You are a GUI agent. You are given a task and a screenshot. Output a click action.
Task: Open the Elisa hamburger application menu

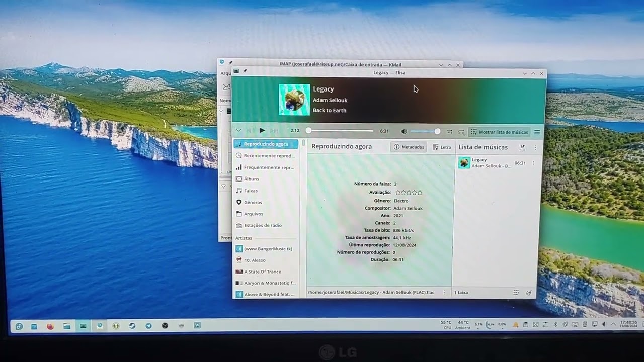[x=537, y=132]
